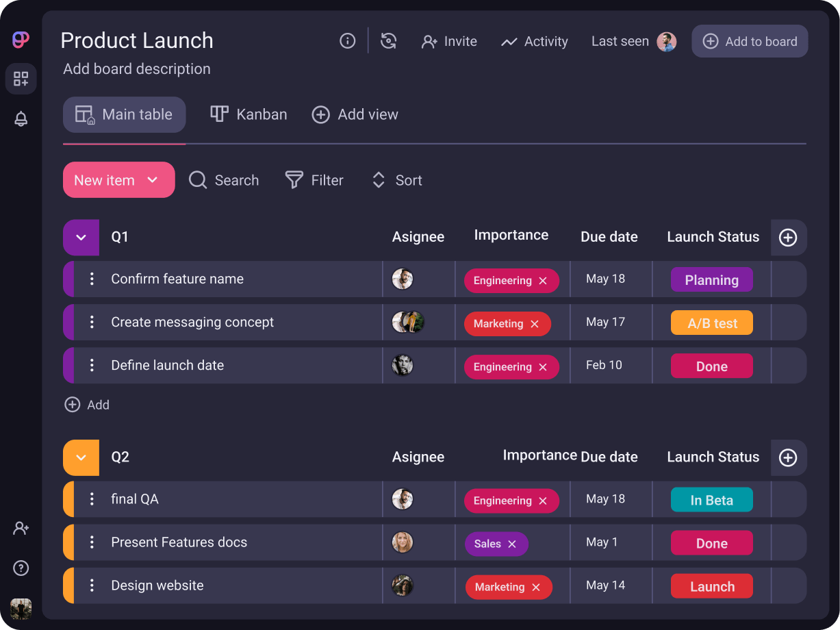Click the Add to board button
This screenshot has height=630, width=840.
(750, 41)
